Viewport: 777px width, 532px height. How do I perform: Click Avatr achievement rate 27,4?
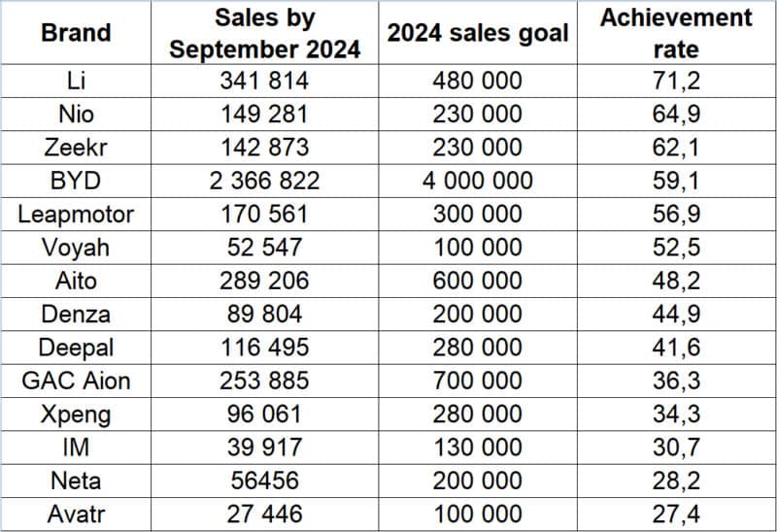click(676, 514)
